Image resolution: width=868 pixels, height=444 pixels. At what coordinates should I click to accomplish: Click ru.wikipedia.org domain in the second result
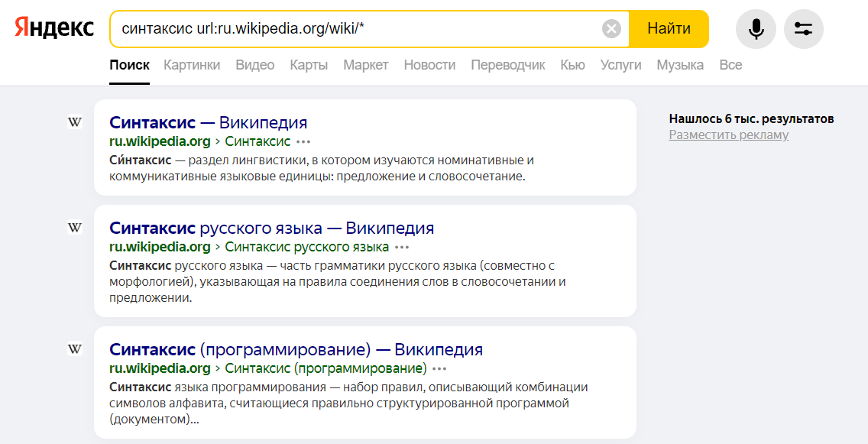tap(160, 247)
